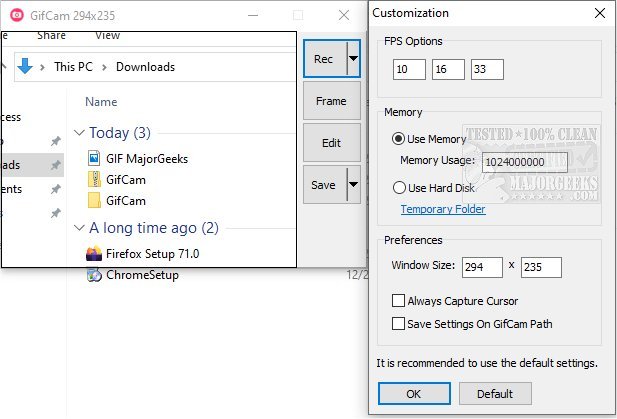The height and width of the screenshot is (419, 617).
Task: Click the blue Downloads arrow icon
Action: click(x=26, y=67)
